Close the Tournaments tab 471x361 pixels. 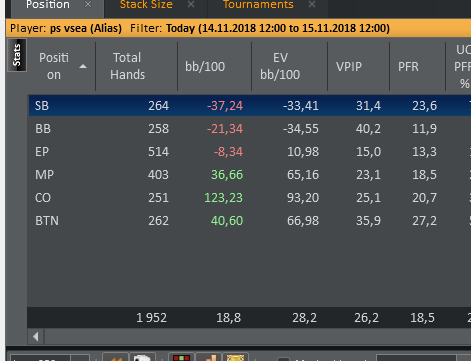[x=312, y=4]
